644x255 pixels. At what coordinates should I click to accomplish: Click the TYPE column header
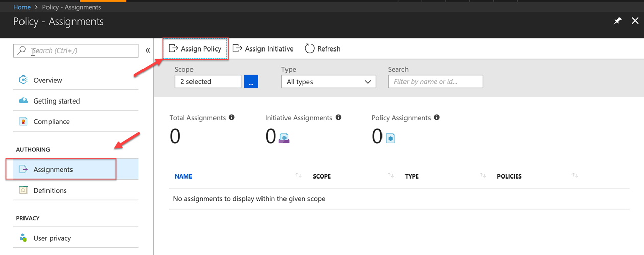tap(412, 176)
